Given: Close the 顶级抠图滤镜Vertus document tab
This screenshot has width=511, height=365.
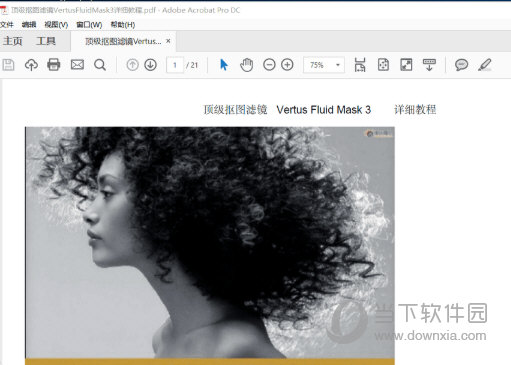Looking at the screenshot, I should [168, 41].
